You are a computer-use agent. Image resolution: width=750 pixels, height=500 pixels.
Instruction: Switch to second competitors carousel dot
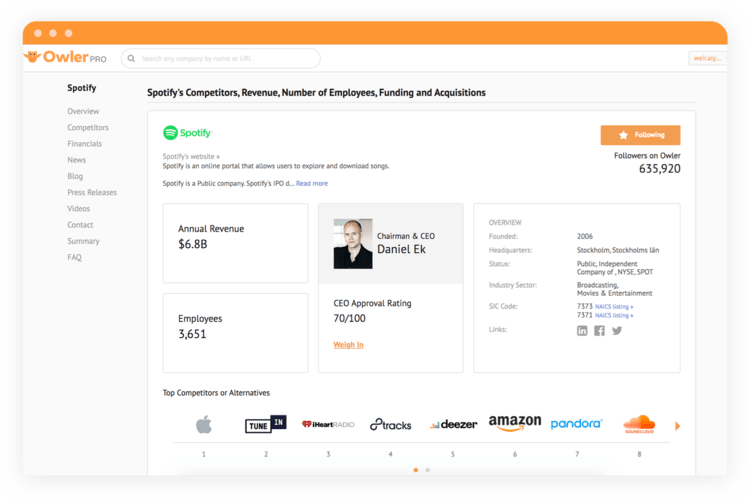tap(428, 470)
